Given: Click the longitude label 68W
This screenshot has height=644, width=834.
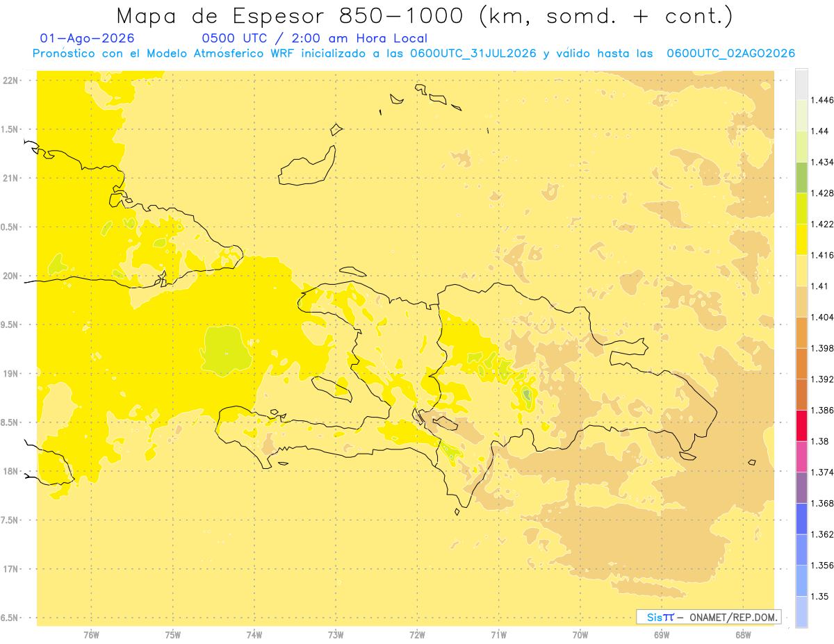Looking at the screenshot, I should 743,635.
